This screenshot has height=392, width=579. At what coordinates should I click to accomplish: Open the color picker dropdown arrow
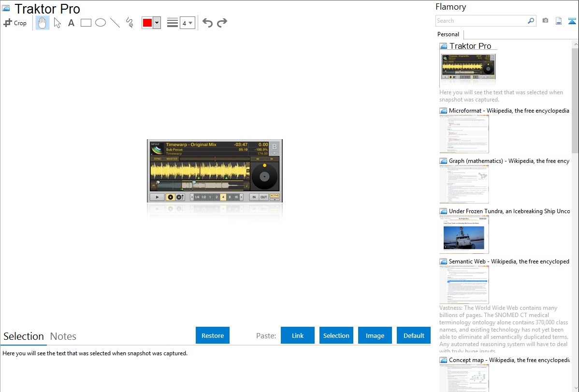[x=157, y=23]
